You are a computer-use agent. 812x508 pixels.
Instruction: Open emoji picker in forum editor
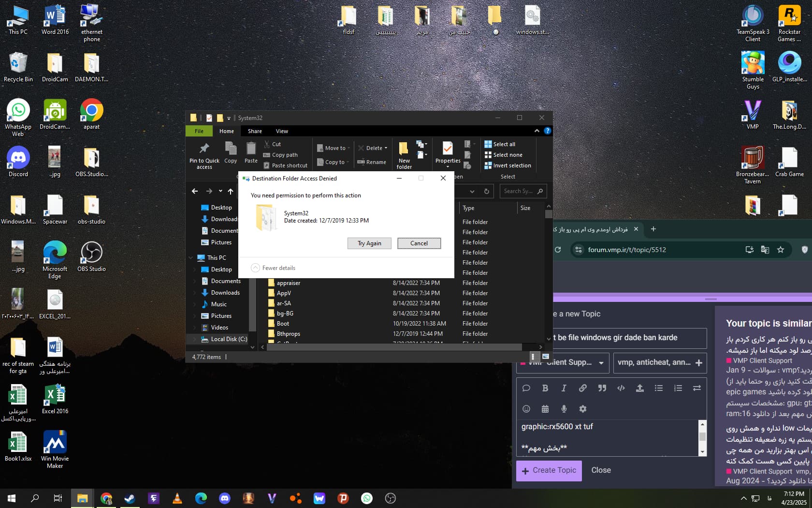(526, 409)
